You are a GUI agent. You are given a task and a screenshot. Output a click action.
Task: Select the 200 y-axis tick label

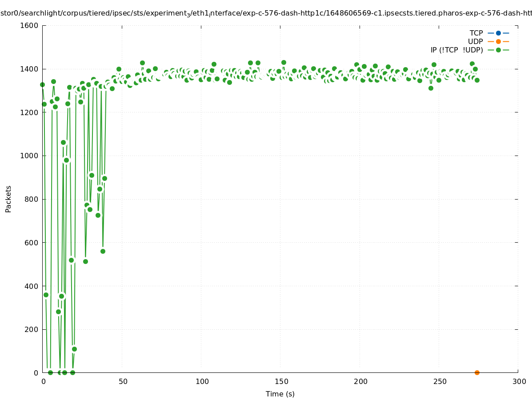(x=32, y=329)
